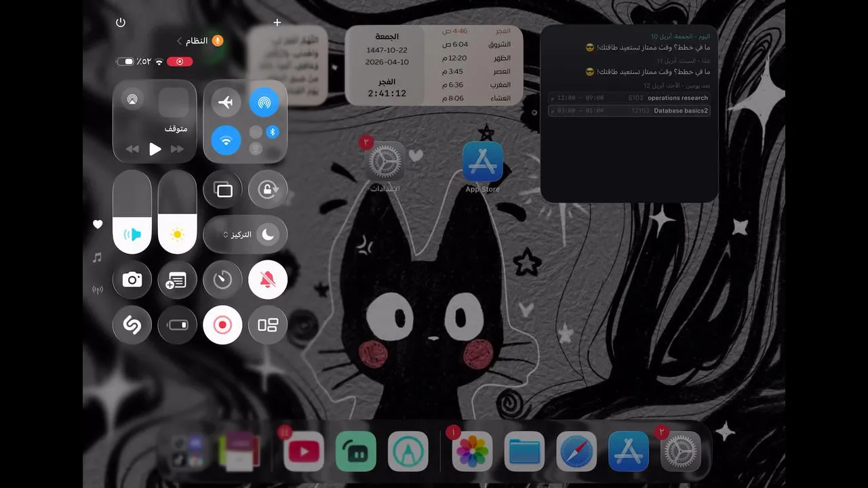Image resolution: width=868 pixels, height=488 pixels.
Task: Open the teal compass app in dock
Action: [408, 451]
